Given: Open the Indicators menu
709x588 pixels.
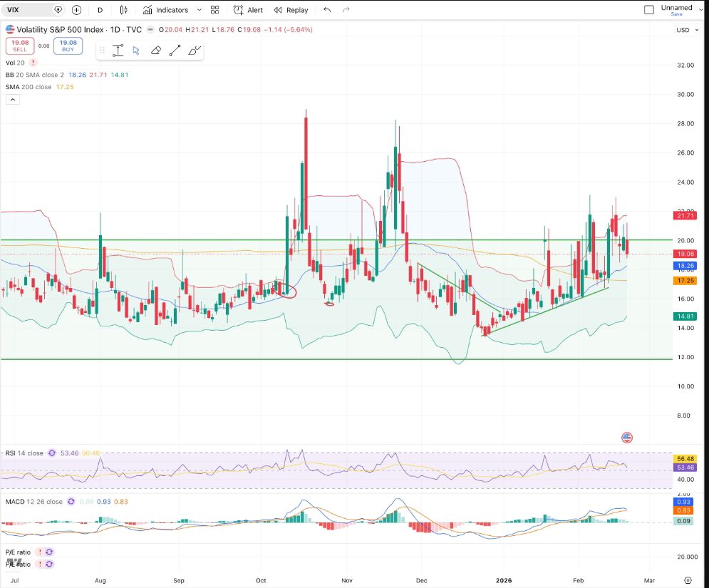Looking at the screenshot, I should (x=165, y=10).
